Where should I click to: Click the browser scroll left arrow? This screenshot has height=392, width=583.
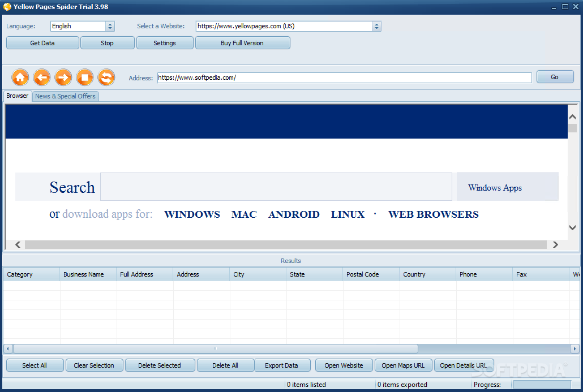pos(18,244)
